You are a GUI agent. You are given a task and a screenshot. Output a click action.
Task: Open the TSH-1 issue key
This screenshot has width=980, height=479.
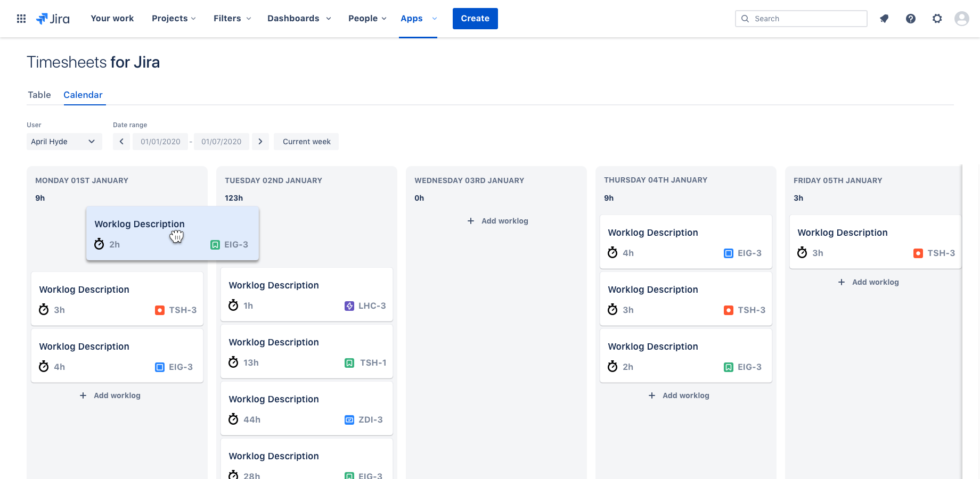[373, 363]
